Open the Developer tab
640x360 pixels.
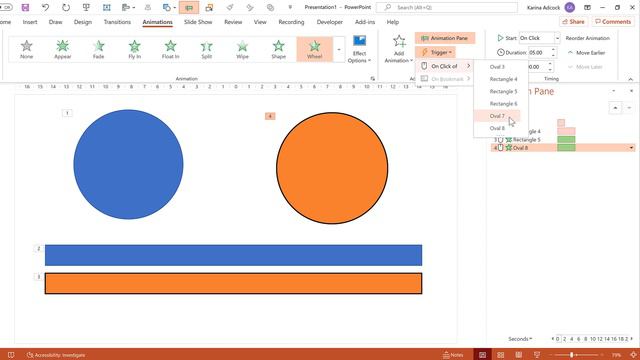tap(329, 22)
